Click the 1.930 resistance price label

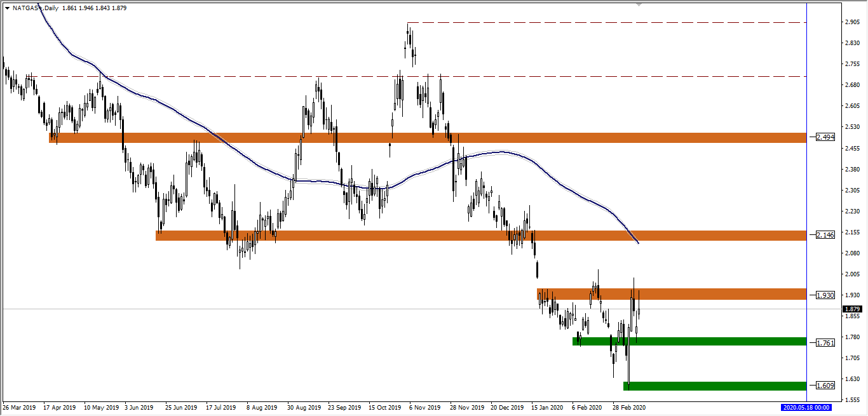[x=824, y=295]
